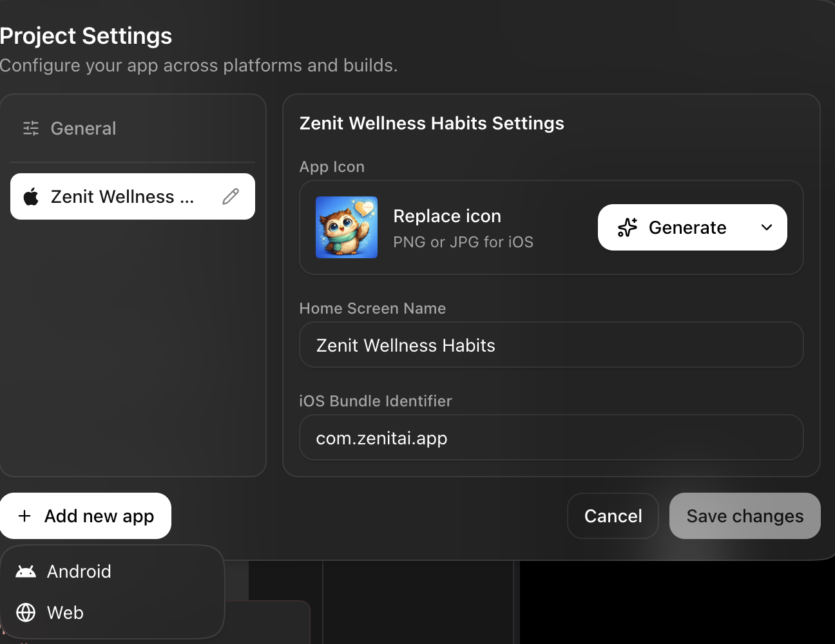835x644 pixels.
Task: Click the Generate icon button
Action: pyautogui.click(x=693, y=227)
